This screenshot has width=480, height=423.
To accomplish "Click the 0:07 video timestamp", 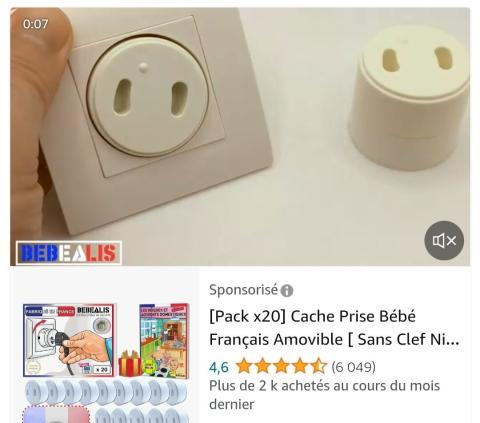I will point(35,24).
